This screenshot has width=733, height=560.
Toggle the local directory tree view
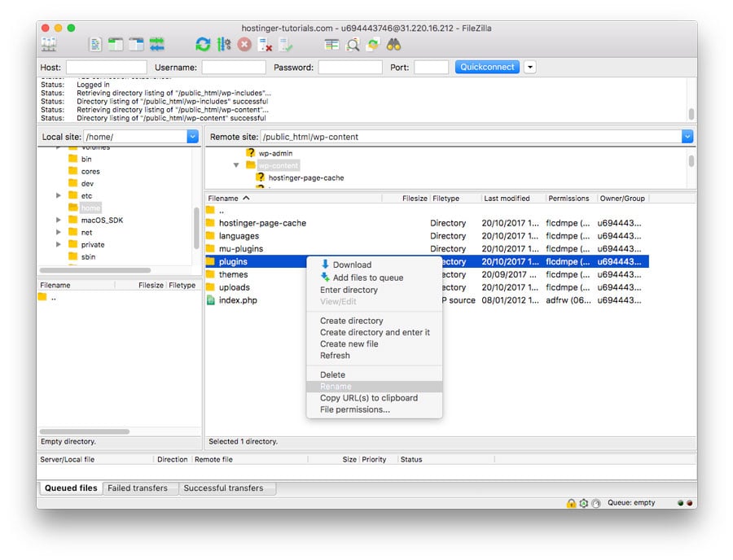116,45
